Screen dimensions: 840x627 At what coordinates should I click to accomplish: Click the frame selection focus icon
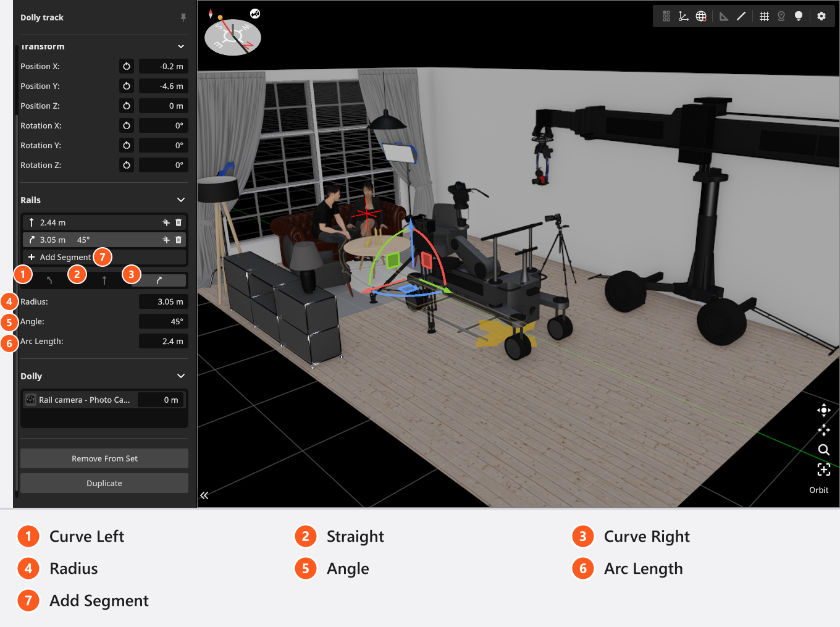824,469
